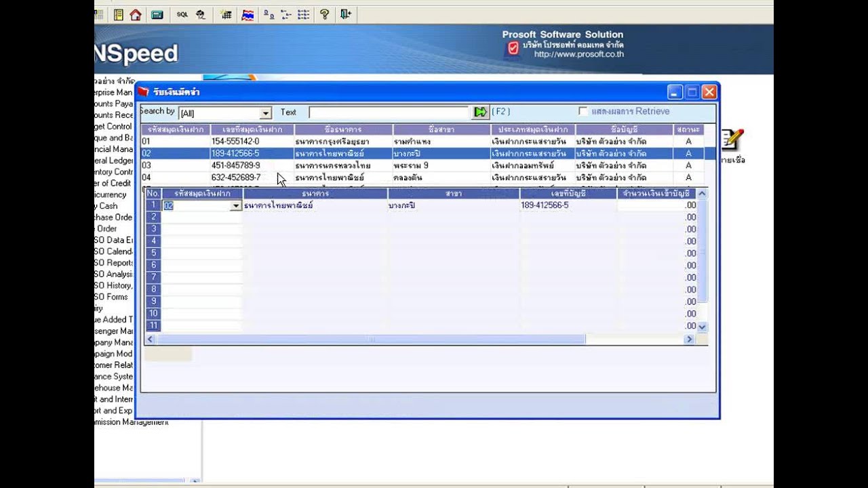Click the tiled list layout toolbar icon
The width and height of the screenshot is (868, 488).
click(x=303, y=14)
